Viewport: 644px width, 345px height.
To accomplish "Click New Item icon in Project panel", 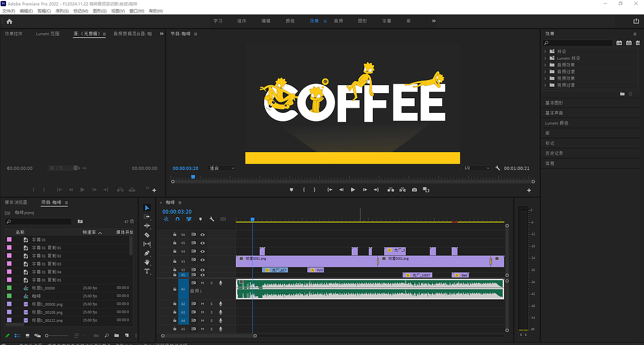I will pyautogui.click(x=126, y=335).
